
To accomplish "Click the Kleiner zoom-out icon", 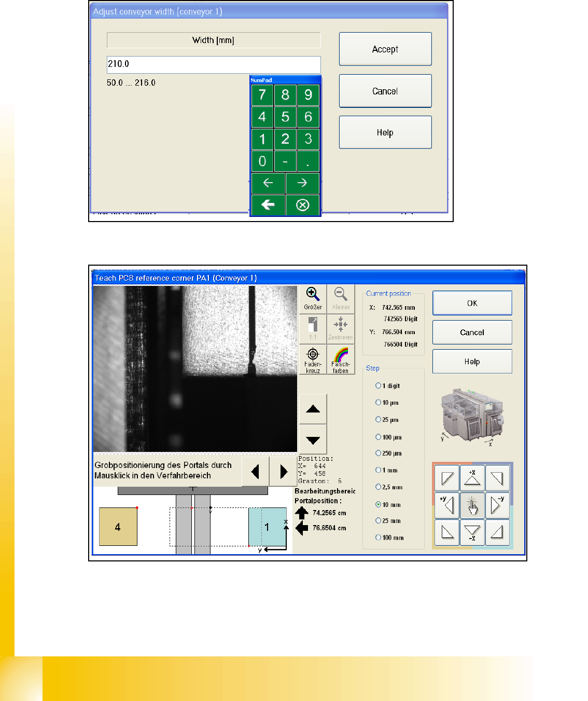I will tap(341, 299).
